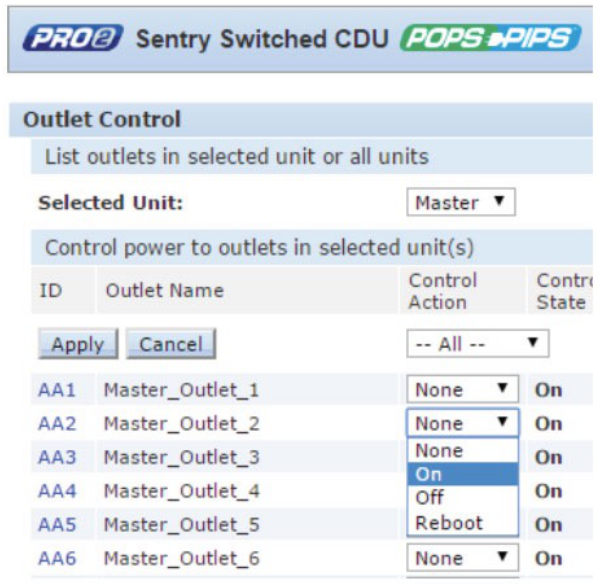Open the AA3 outlet link
Image resolution: width=597 pixels, height=584 pixels.
[x=57, y=457]
